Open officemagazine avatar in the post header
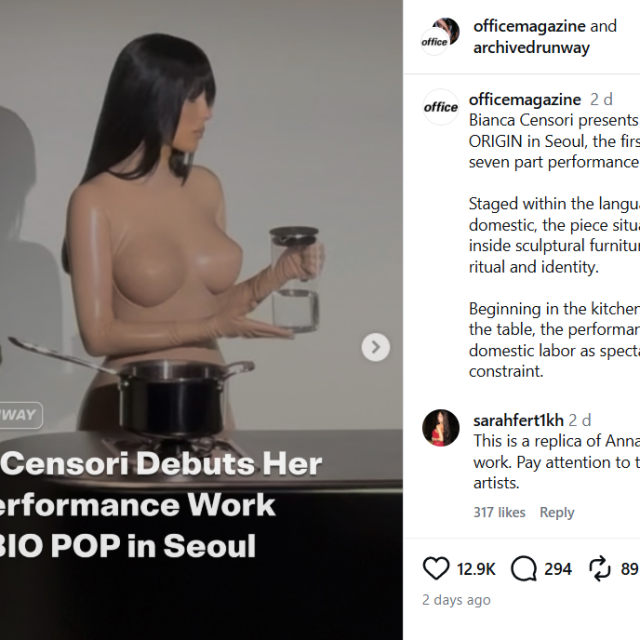Viewport: 640px width, 640px height. click(x=440, y=37)
